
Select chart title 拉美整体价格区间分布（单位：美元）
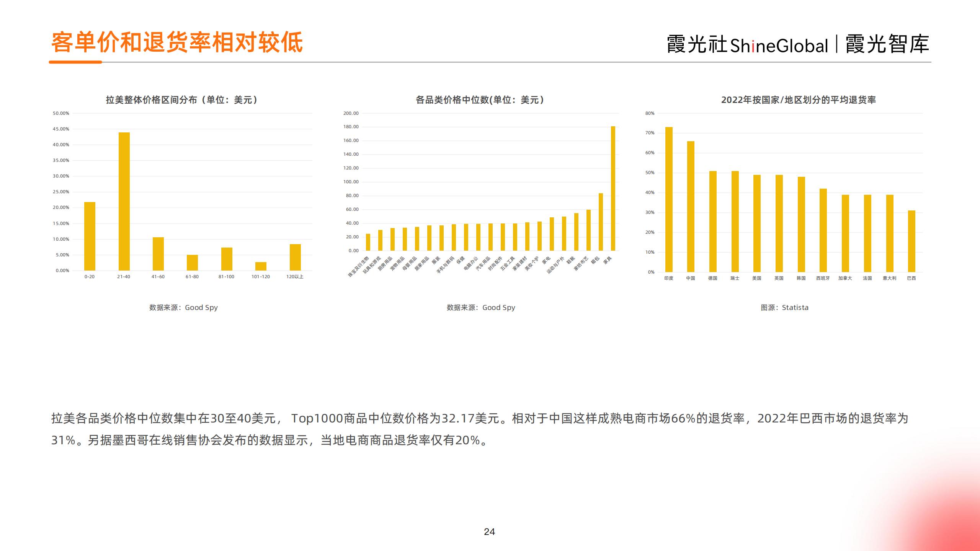pos(182,100)
